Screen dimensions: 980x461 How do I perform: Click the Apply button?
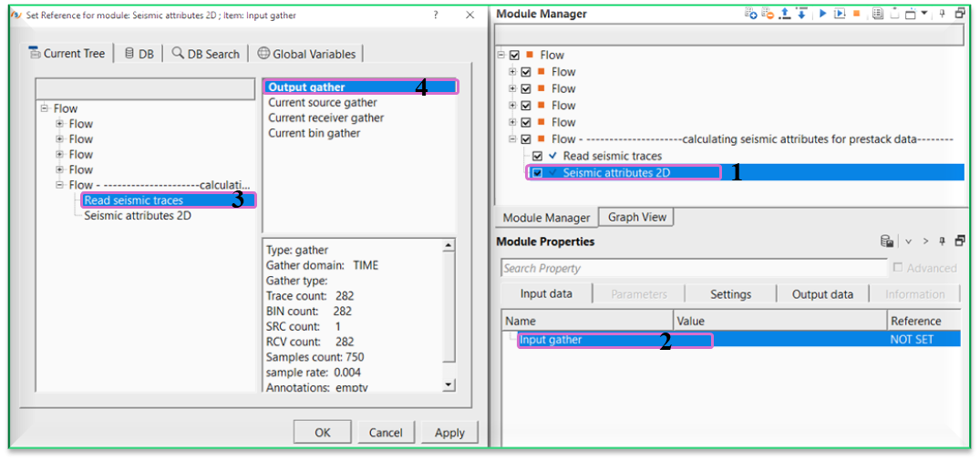tap(449, 432)
